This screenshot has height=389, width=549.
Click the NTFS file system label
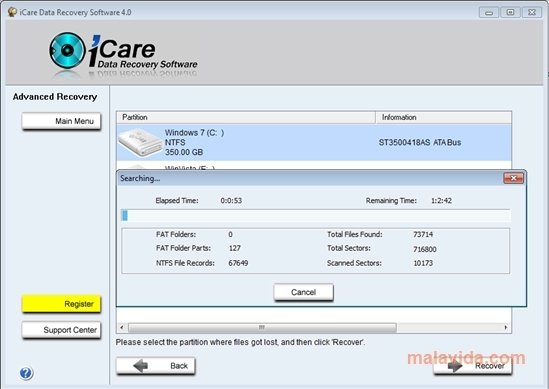tap(175, 143)
